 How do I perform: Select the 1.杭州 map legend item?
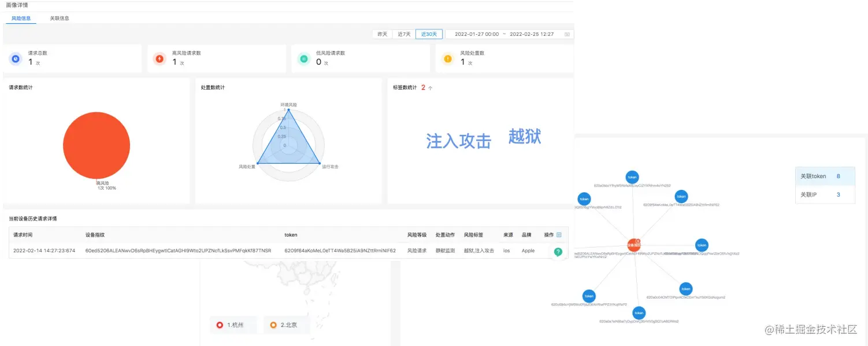pos(234,325)
